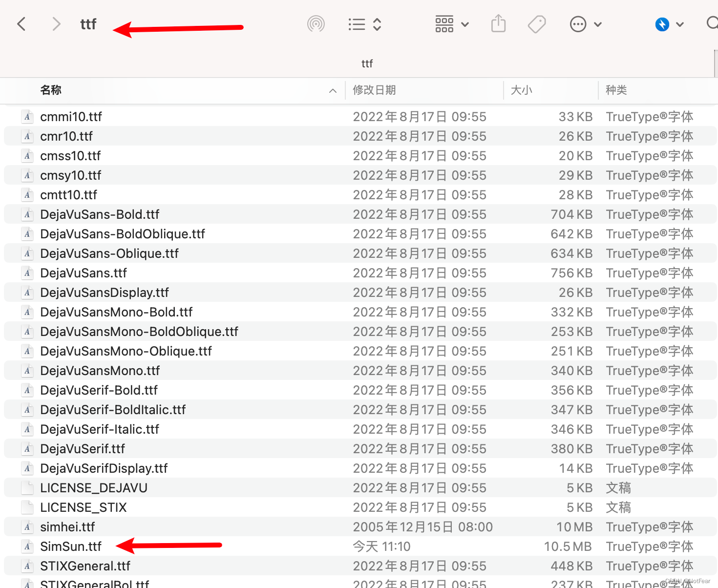Select DejaVuSerifDisplay.ttf
The image size is (718, 588).
pyautogui.click(x=360, y=468)
